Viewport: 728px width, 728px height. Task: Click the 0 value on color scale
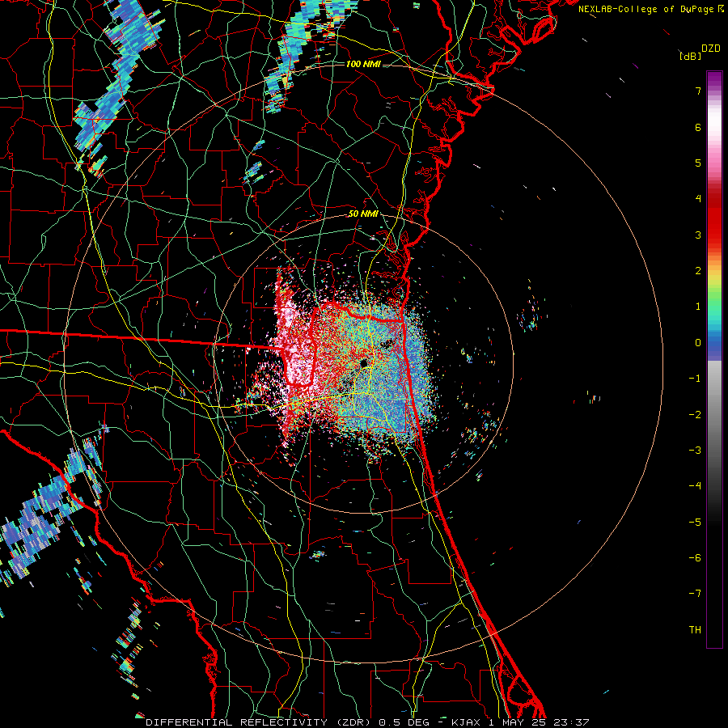point(698,343)
